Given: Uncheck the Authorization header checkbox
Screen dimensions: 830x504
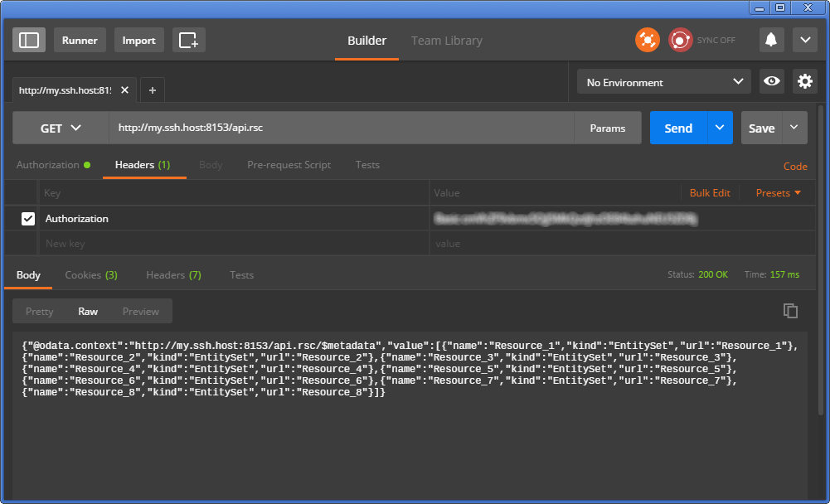Looking at the screenshot, I should [x=28, y=219].
